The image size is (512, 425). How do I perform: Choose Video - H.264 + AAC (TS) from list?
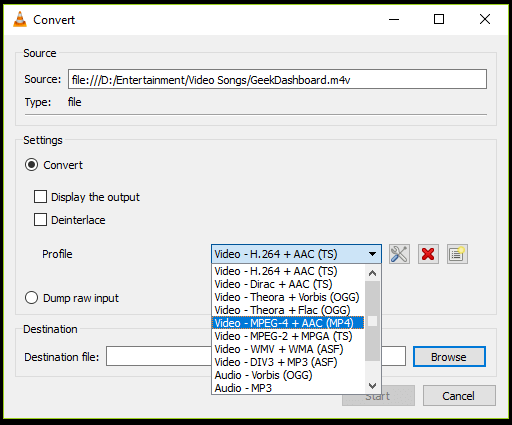coord(288,271)
